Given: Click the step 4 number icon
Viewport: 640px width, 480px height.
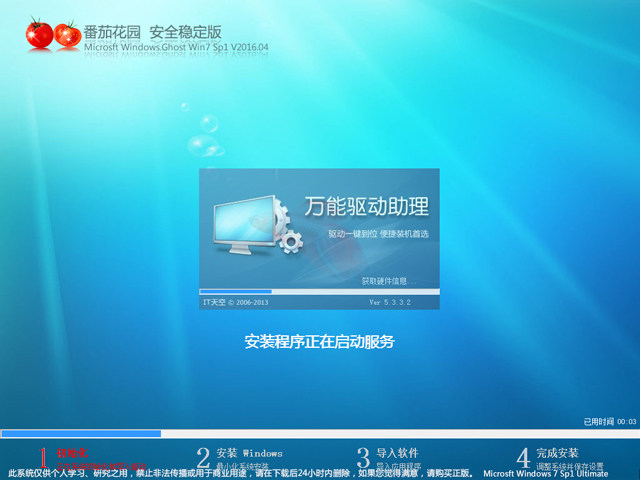Looking at the screenshot, I should click(x=522, y=458).
